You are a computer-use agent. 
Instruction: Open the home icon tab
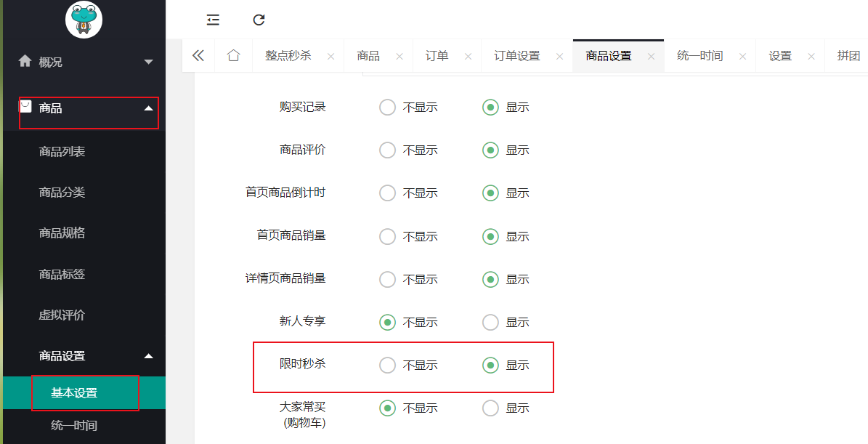click(x=234, y=55)
